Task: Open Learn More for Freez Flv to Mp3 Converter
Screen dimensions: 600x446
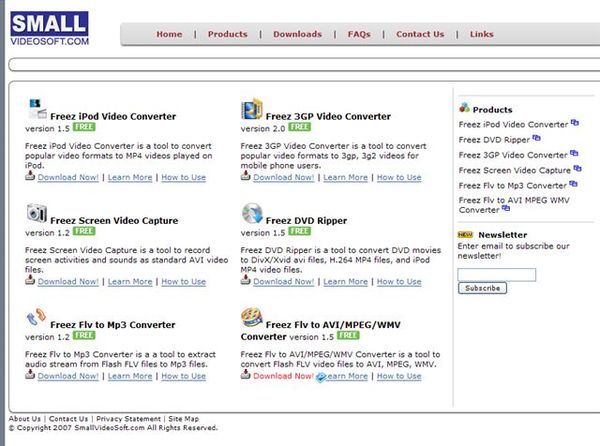Action: click(x=130, y=376)
